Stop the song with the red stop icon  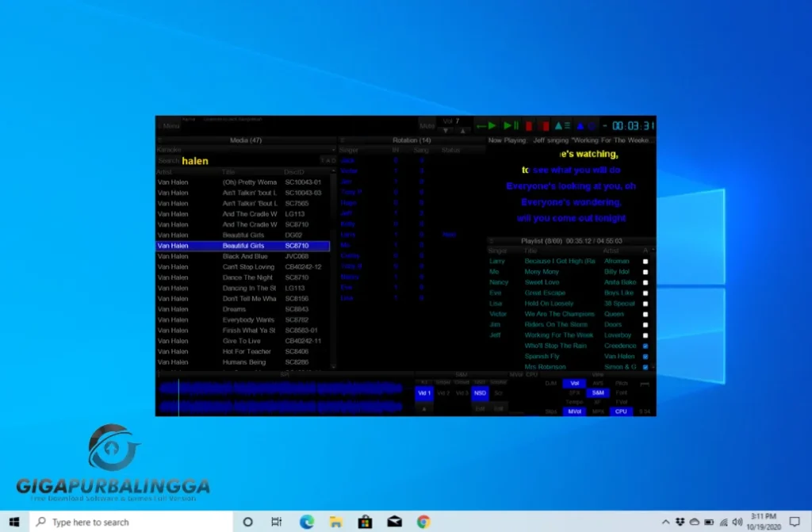(530, 124)
